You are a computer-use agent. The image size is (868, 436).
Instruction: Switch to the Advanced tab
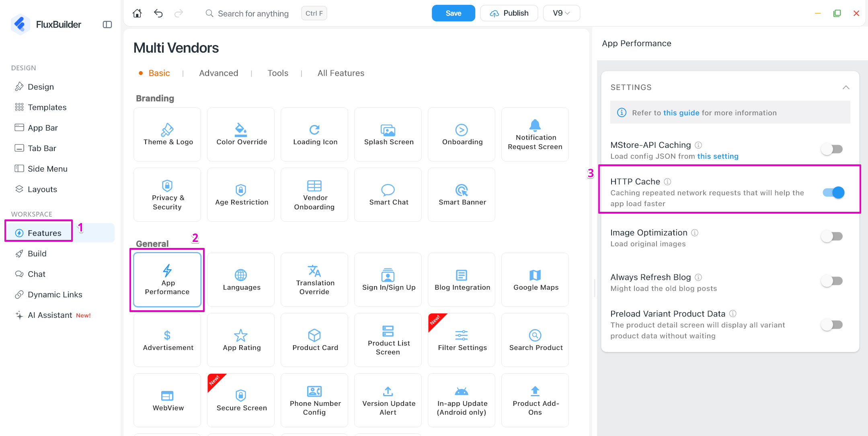point(219,73)
